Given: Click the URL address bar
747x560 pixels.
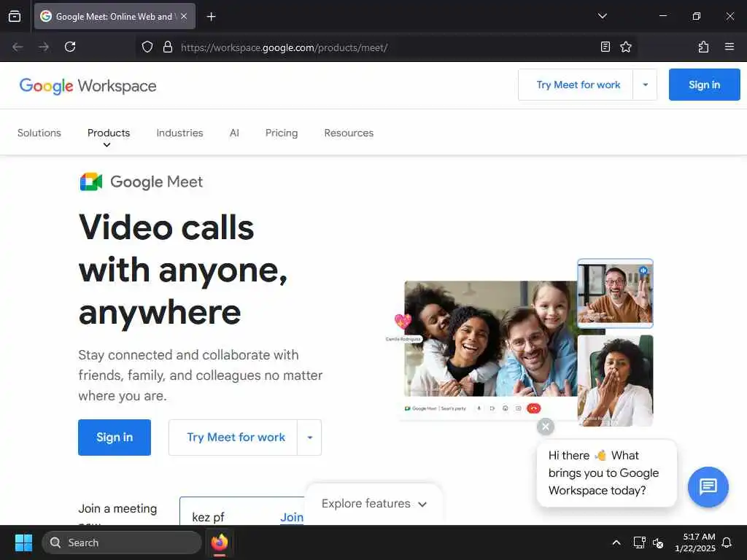Looking at the screenshot, I should (386, 47).
